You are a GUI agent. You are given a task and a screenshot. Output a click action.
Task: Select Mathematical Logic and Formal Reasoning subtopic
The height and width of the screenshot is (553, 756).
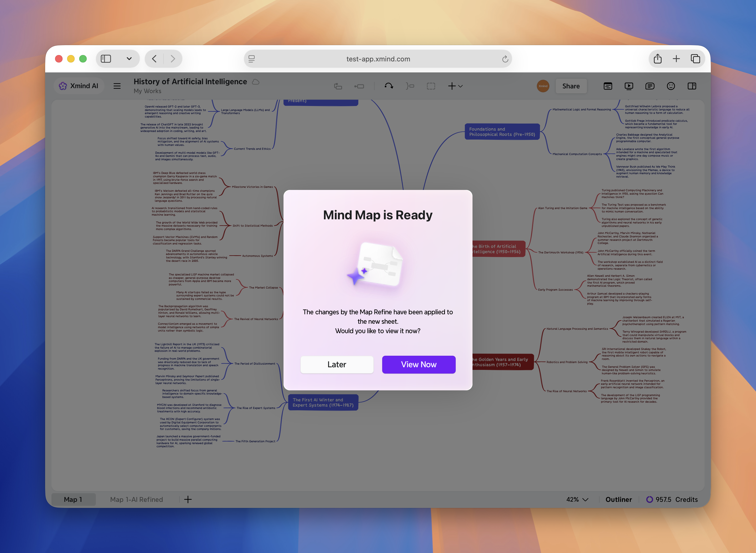pyautogui.click(x=581, y=109)
